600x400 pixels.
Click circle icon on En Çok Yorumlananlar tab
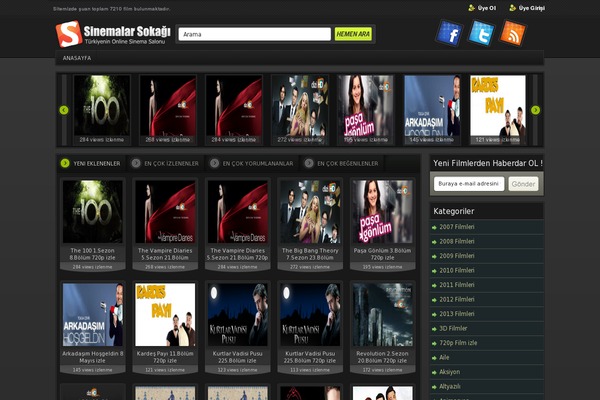pos(214,163)
